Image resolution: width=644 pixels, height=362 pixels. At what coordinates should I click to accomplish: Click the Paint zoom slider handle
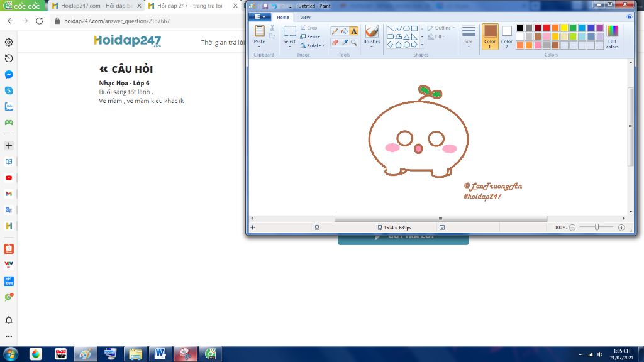coord(597,228)
